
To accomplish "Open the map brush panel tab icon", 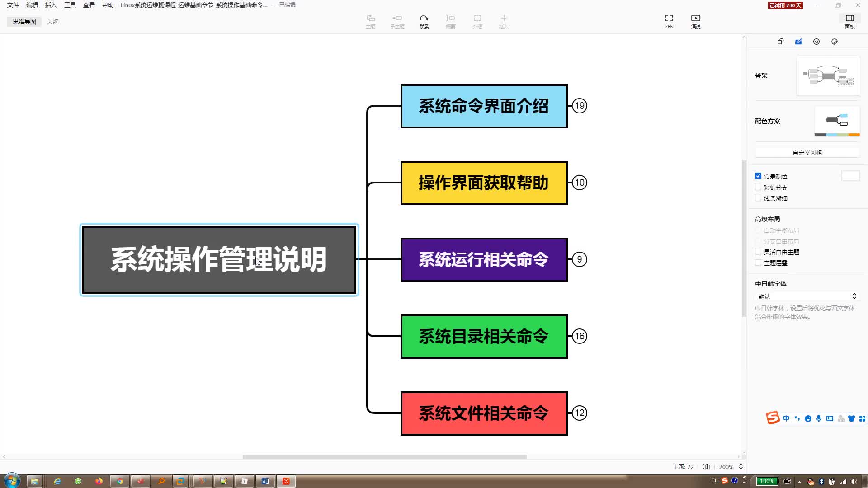I will (x=798, y=42).
